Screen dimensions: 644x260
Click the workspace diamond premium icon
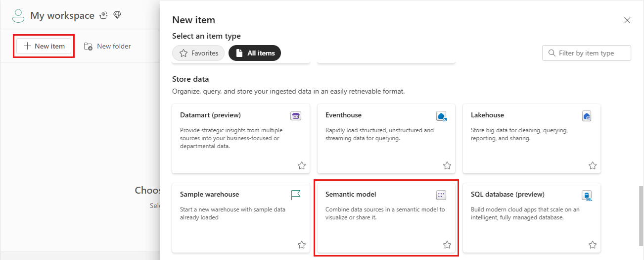click(x=117, y=15)
